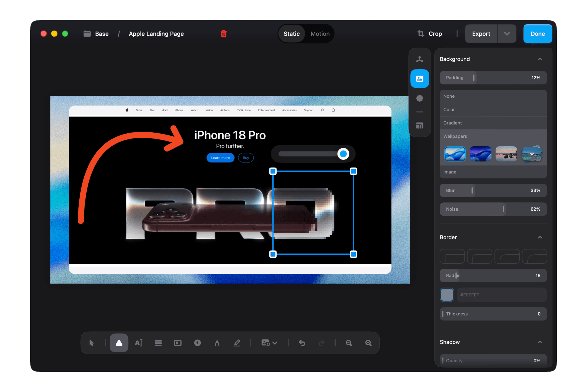Redo the last undone action

(x=321, y=343)
